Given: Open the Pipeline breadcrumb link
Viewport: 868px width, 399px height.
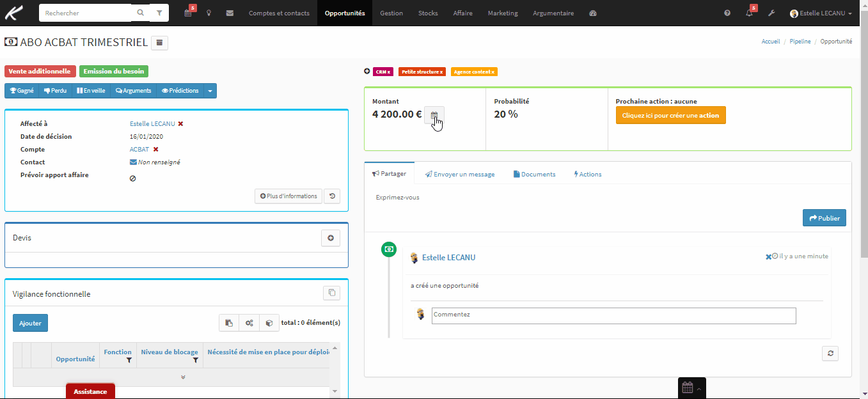Looking at the screenshot, I should (800, 42).
